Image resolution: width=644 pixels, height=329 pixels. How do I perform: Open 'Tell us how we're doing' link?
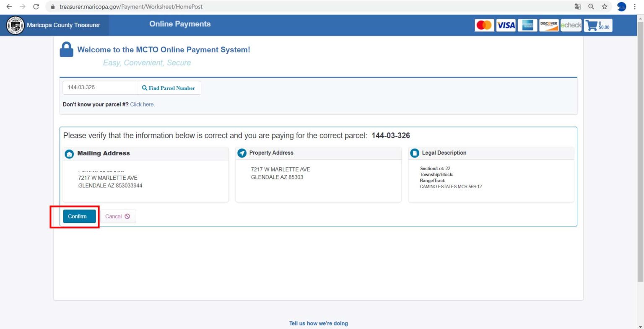coord(318,323)
